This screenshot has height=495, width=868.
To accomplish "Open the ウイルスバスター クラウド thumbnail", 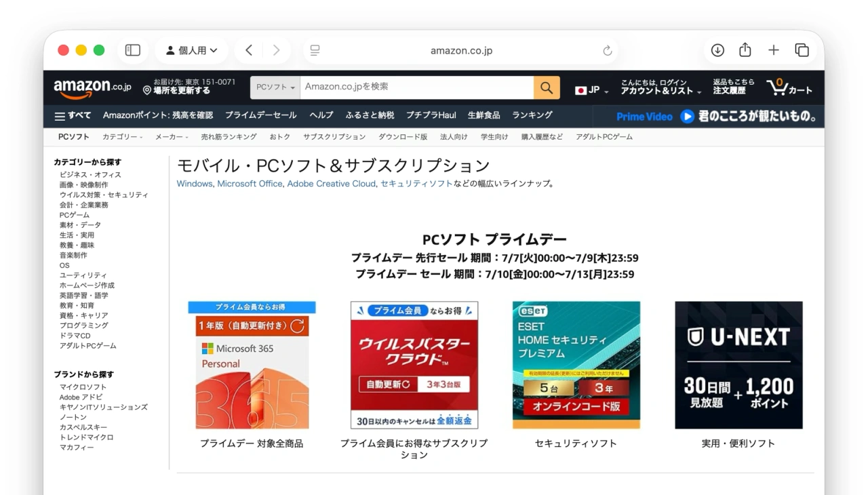I will point(414,365).
